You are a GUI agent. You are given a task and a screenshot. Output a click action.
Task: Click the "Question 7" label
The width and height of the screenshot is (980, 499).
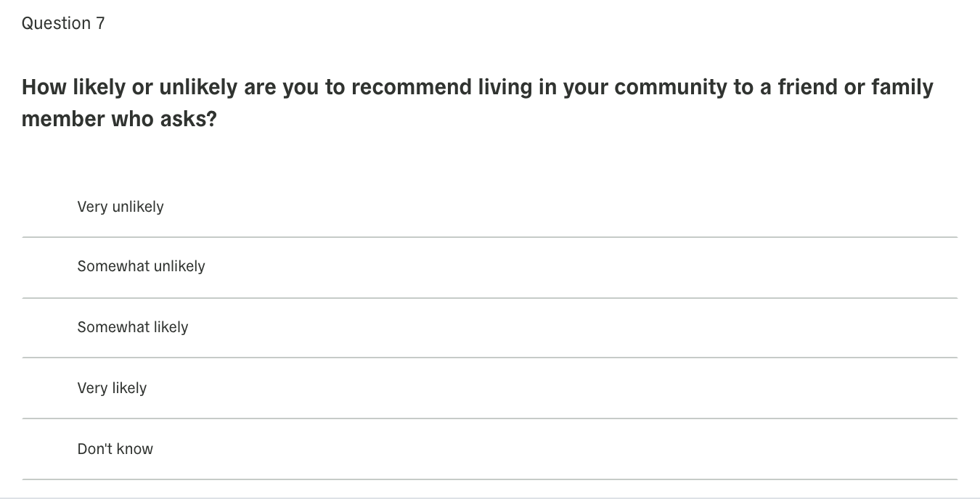[x=63, y=23]
